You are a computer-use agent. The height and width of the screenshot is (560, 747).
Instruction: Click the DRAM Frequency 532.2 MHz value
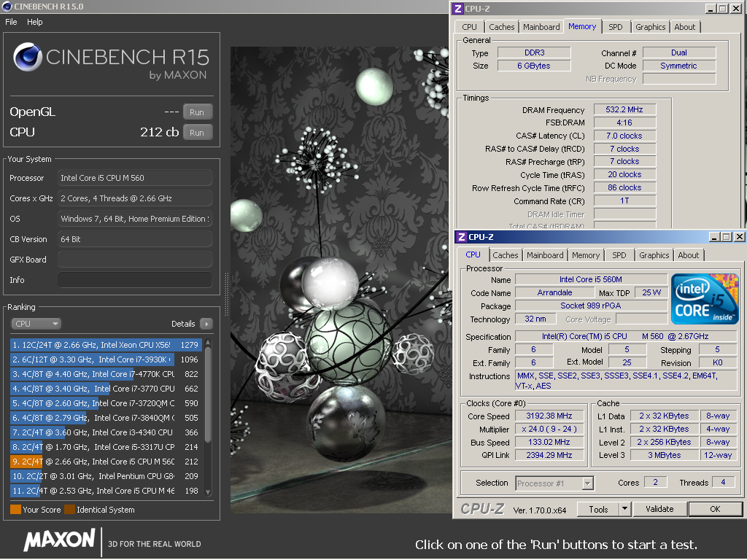(624, 109)
